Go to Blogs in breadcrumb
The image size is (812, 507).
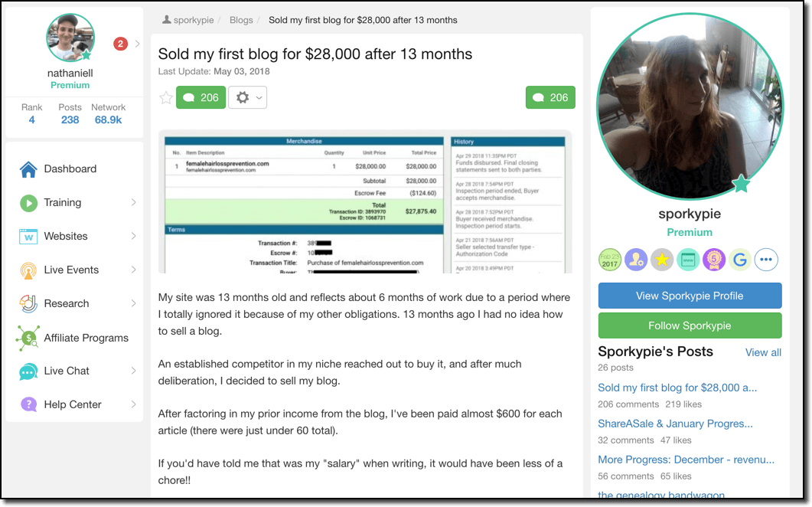pyautogui.click(x=241, y=20)
